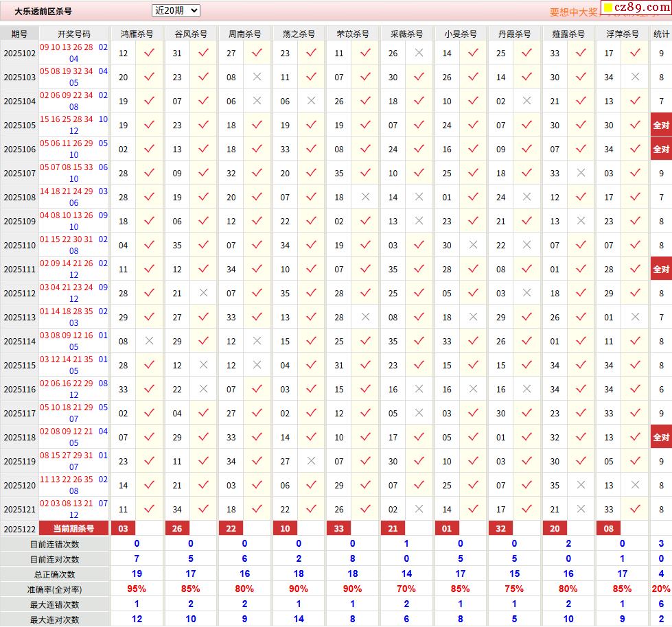Screen dimensions: 672x627
Task: Click the cz89.com site badge
Action: pyautogui.click(x=635, y=8)
